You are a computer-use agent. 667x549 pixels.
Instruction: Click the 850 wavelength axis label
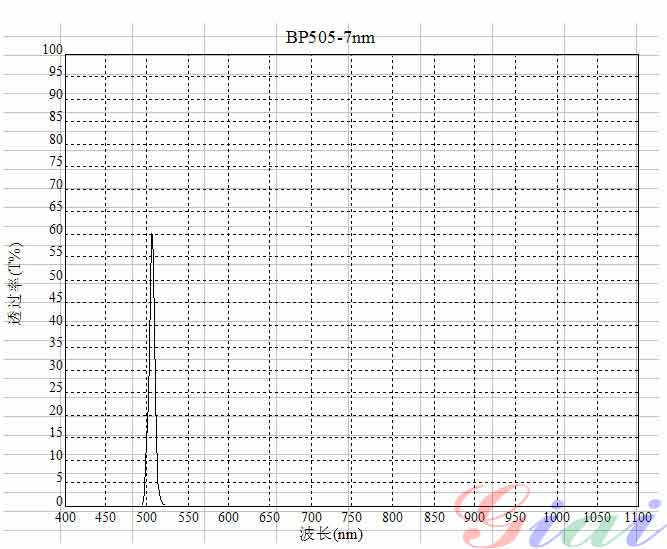(x=434, y=518)
